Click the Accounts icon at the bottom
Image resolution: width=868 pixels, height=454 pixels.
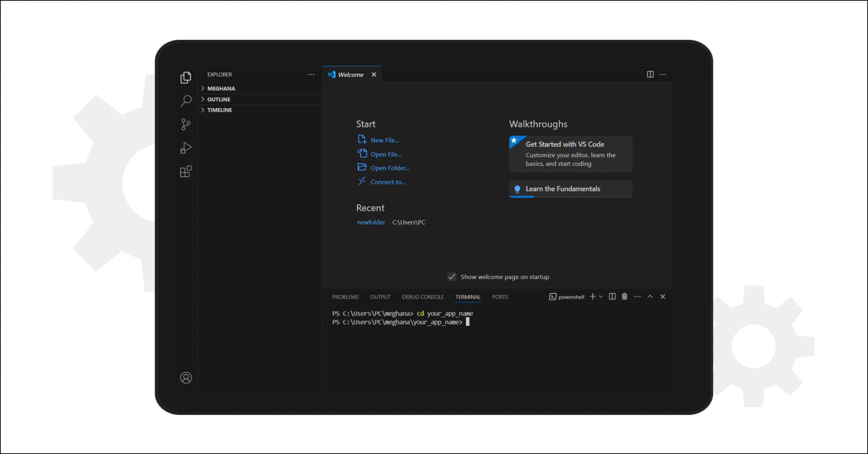pos(186,377)
